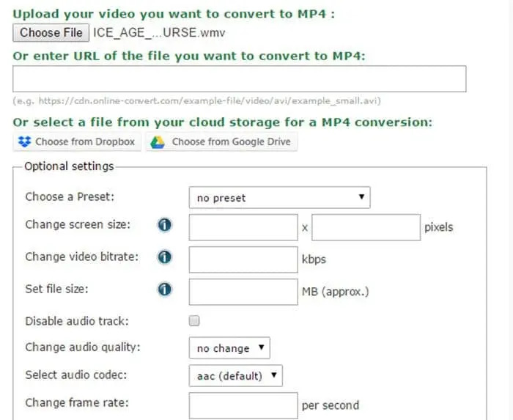The image size is (513, 420).
Task: Open the Choose a Preset dropdown
Action: coord(279,197)
